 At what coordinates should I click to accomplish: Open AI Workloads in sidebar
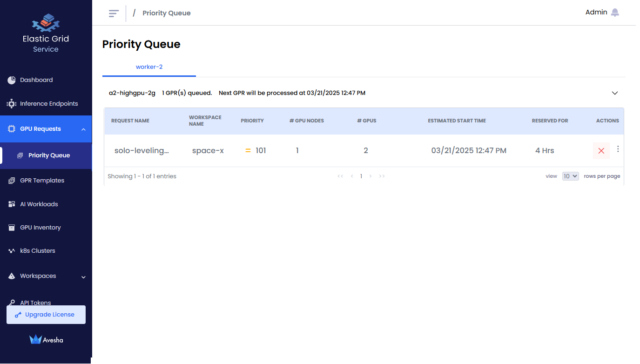(x=39, y=204)
